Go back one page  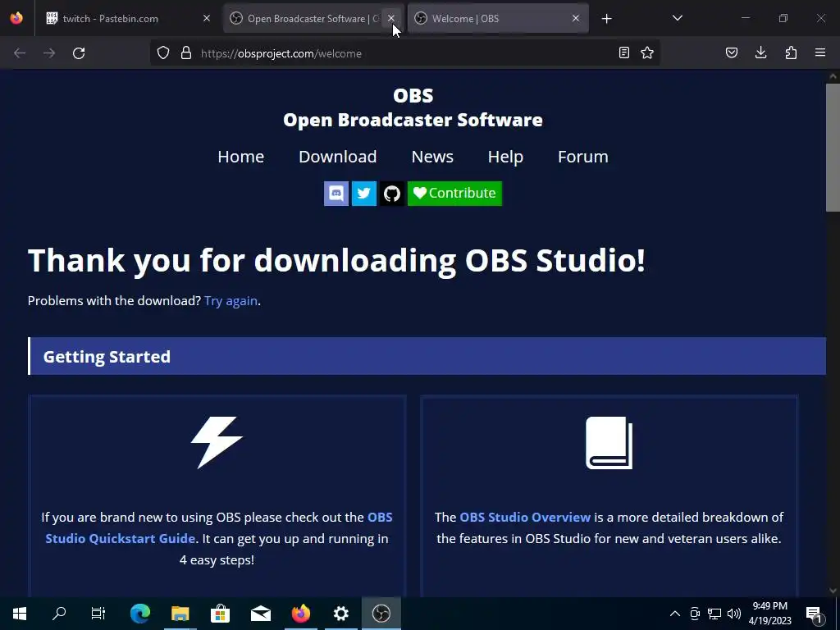tap(20, 53)
